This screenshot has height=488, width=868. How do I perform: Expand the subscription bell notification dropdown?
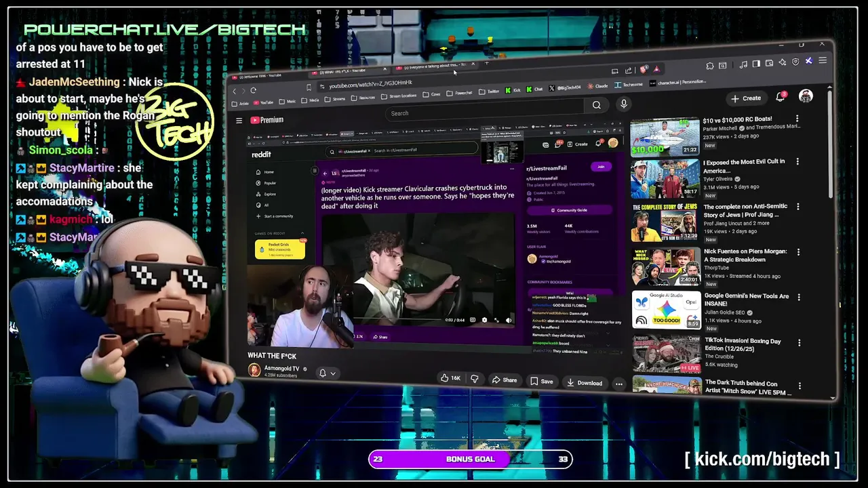pos(328,373)
